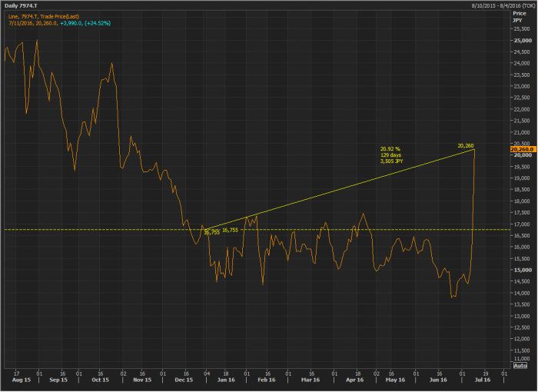Screen dimensions: 538x392
Task: Click the 11,000 price axis label
Action: 522,359
